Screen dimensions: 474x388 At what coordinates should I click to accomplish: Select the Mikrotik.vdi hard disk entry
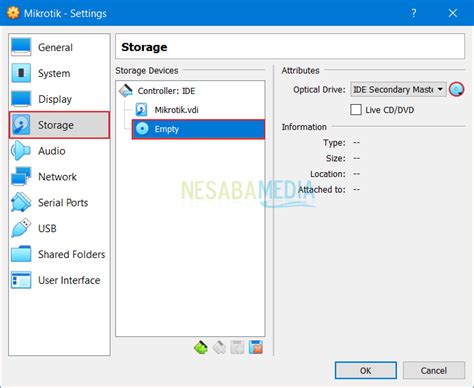click(x=199, y=110)
